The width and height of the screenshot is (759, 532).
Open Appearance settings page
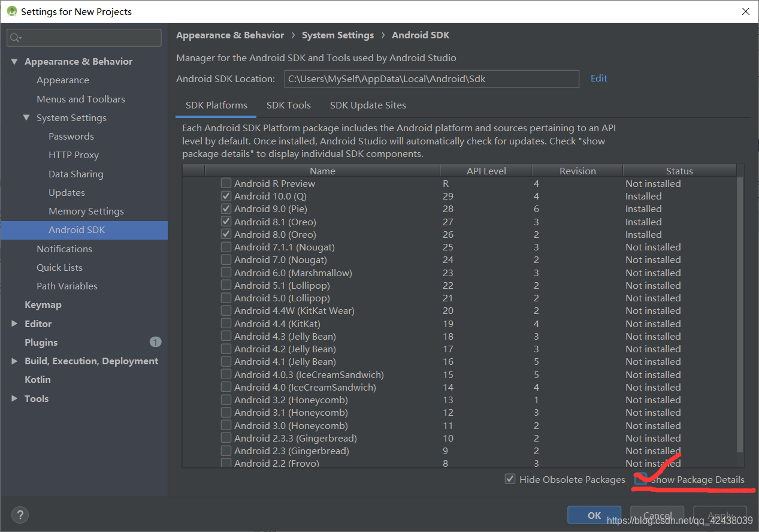[63, 80]
